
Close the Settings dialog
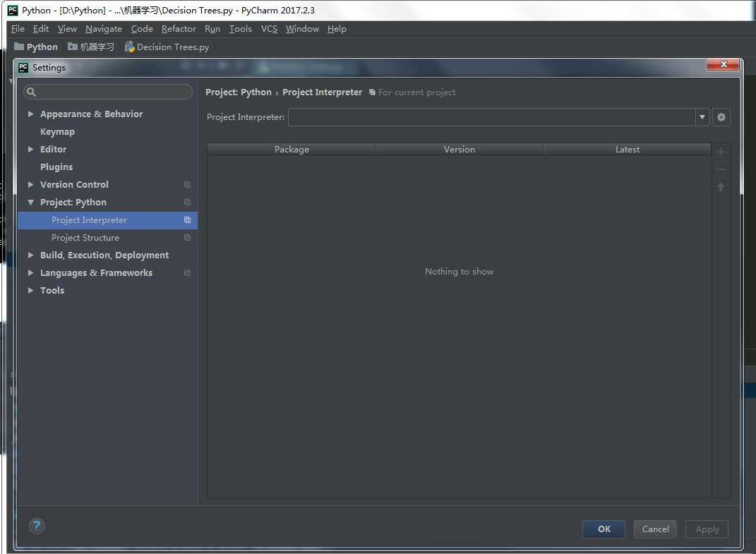(x=723, y=64)
